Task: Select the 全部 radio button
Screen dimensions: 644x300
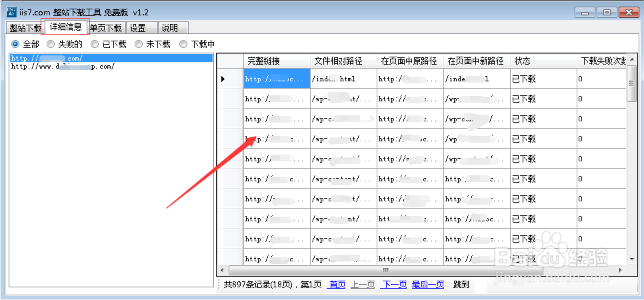Action: click(x=25, y=44)
